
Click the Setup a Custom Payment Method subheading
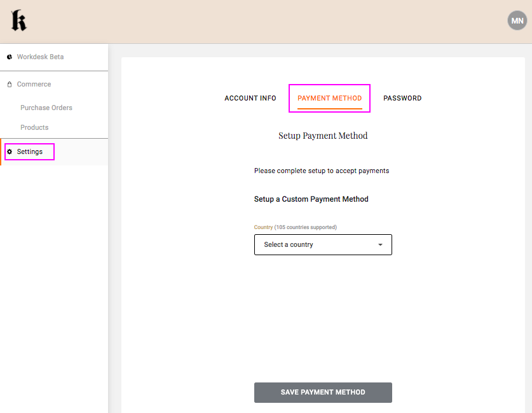[311, 199]
